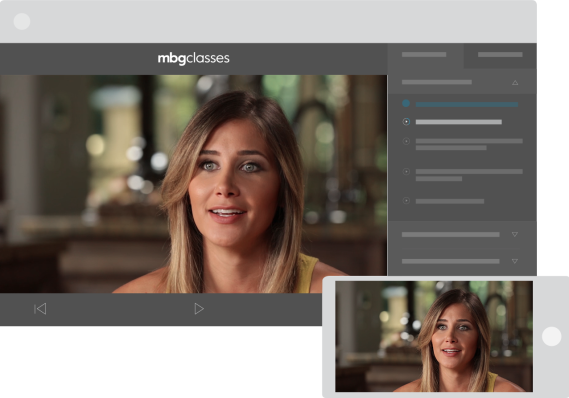
Task: Select the fifth lesson's play-circle icon
Action: tap(406, 201)
